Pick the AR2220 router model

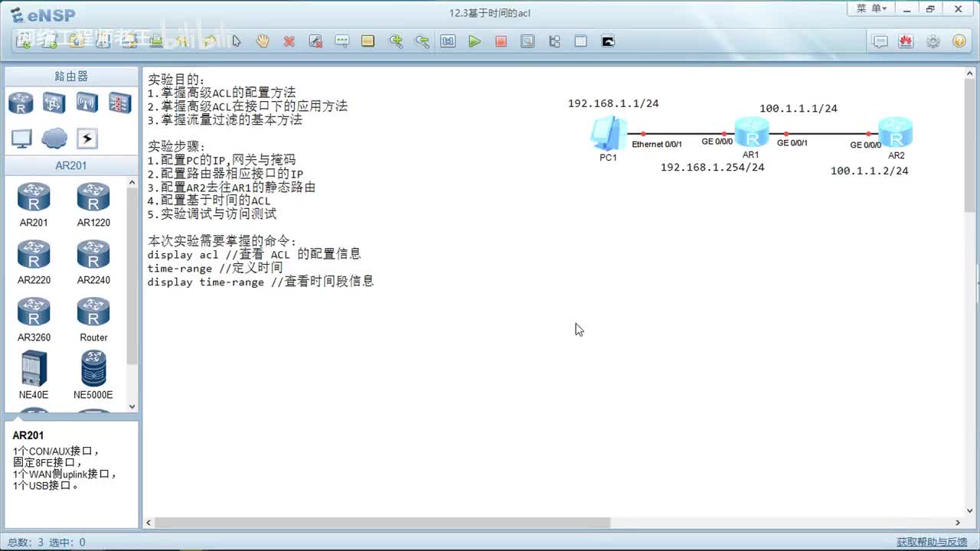(x=34, y=262)
